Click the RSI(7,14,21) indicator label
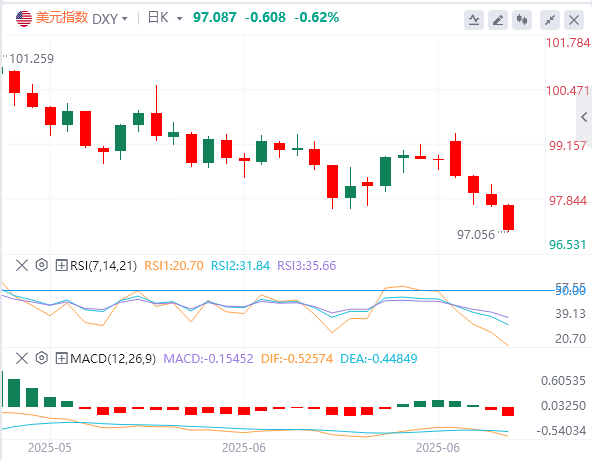Viewport: 592px width, 460px height. [103, 266]
